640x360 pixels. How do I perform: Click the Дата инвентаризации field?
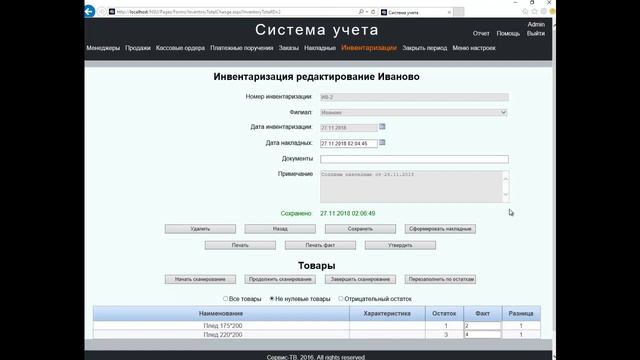349,128
